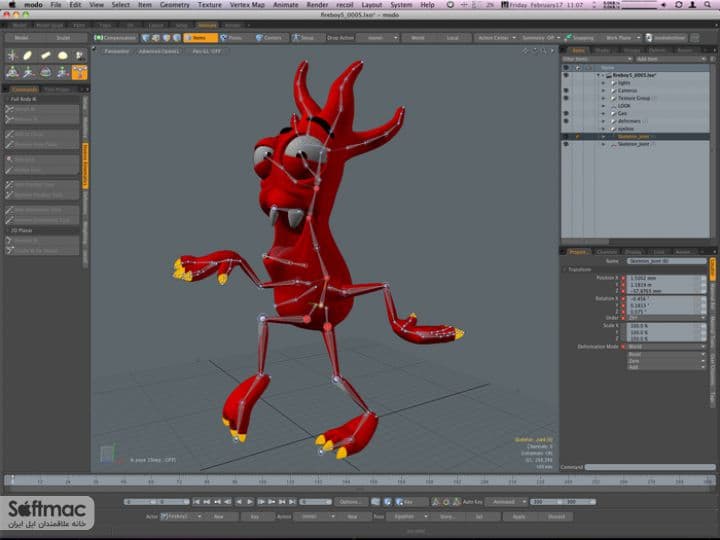Toggle visibility eye of bottom Skeleton_Joint row
The height and width of the screenshot is (540, 720).
(x=566, y=144)
